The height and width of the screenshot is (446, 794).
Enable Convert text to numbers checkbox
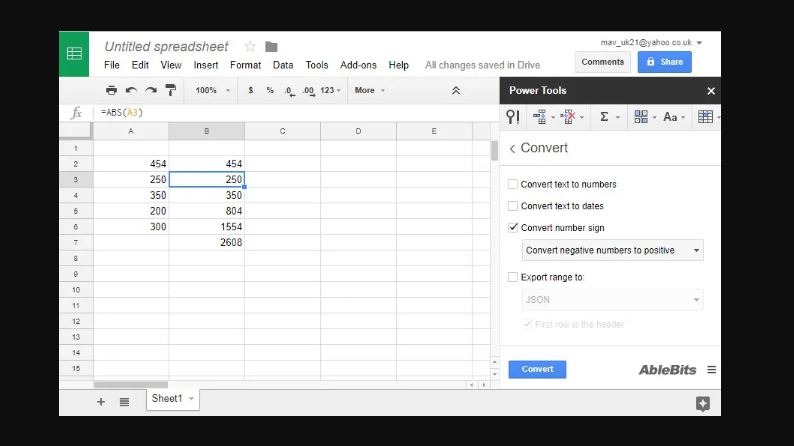pos(512,184)
